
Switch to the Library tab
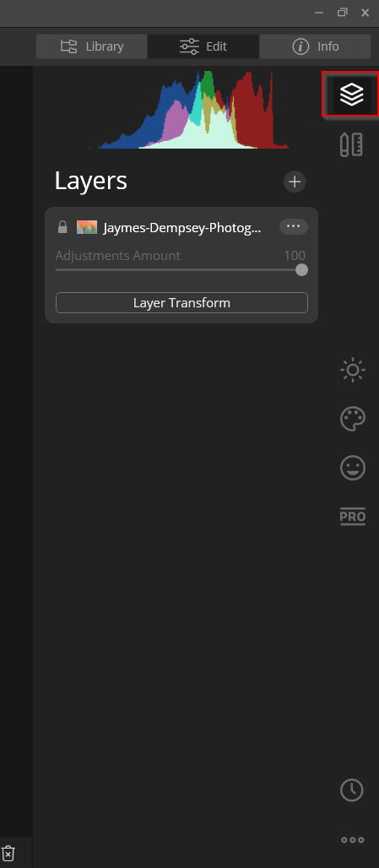pyautogui.click(x=92, y=46)
